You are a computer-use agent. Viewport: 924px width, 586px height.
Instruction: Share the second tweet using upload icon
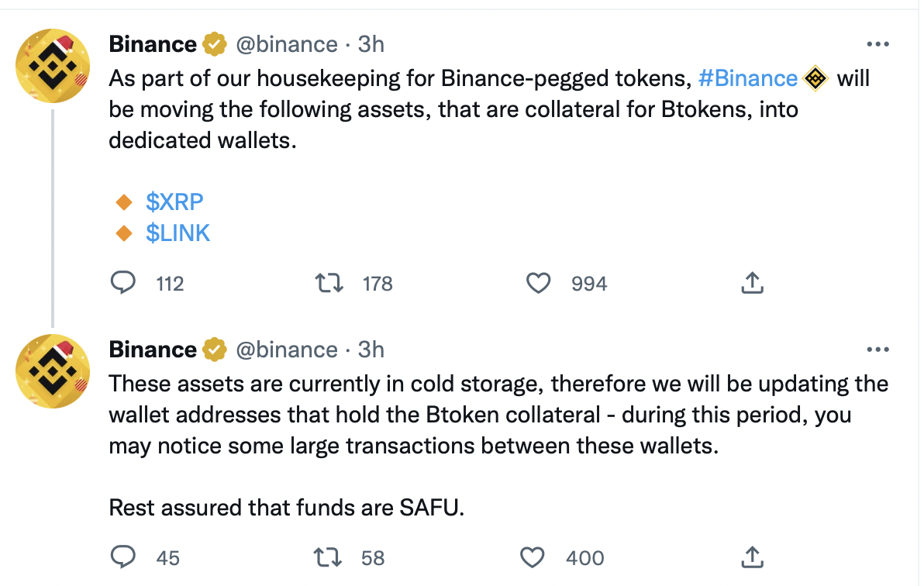coord(752,557)
